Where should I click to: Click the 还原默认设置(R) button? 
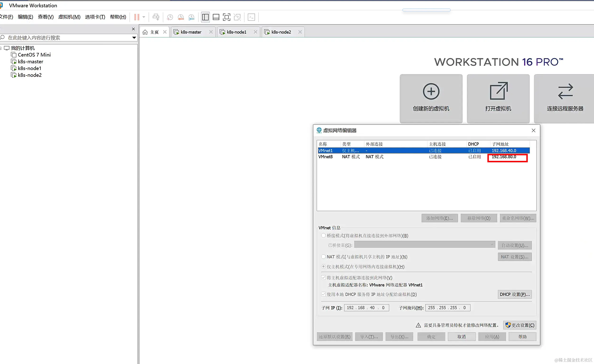(335, 337)
